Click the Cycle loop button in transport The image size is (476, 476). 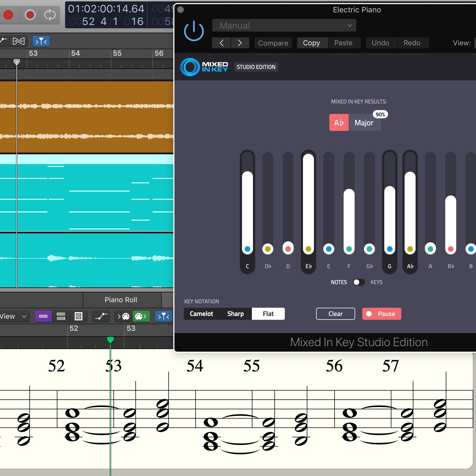(x=50, y=15)
